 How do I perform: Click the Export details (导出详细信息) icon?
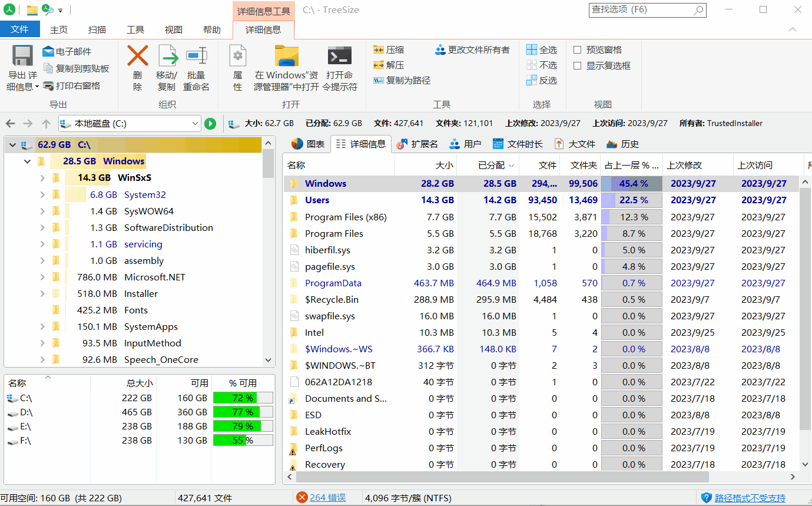(22, 56)
